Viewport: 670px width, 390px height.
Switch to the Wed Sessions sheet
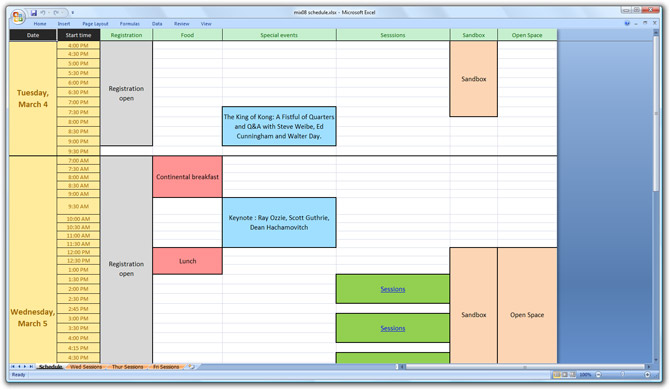click(86, 367)
